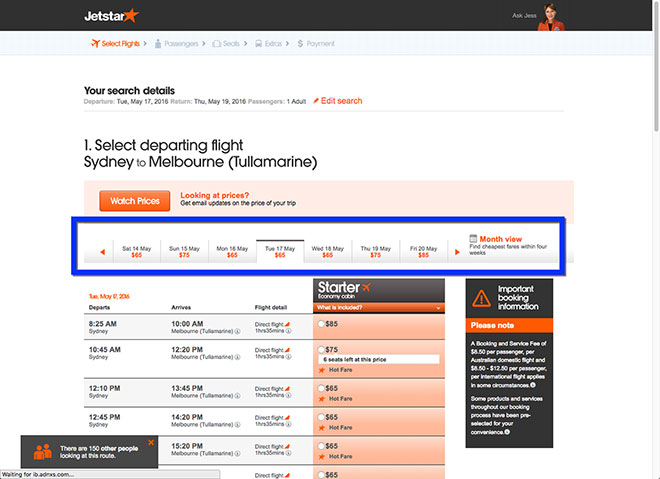Open the Edit search link
The height and width of the screenshot is (479, 660).
pos(341,101)
